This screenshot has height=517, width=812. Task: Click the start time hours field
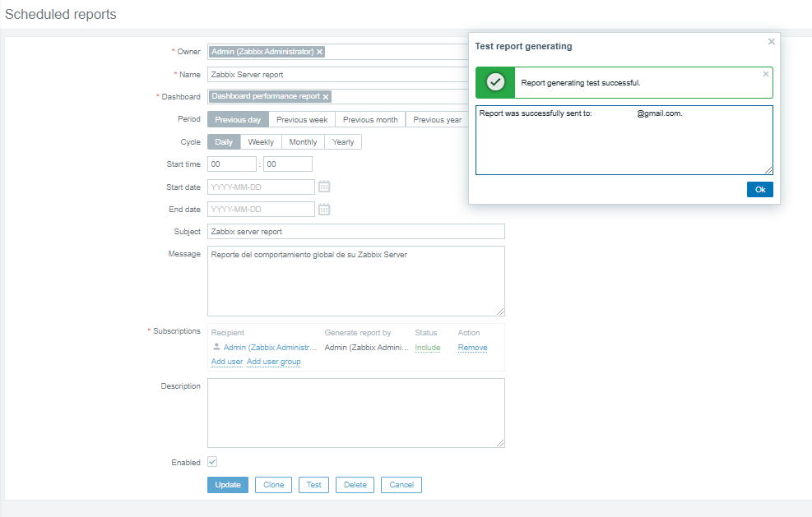232,164
